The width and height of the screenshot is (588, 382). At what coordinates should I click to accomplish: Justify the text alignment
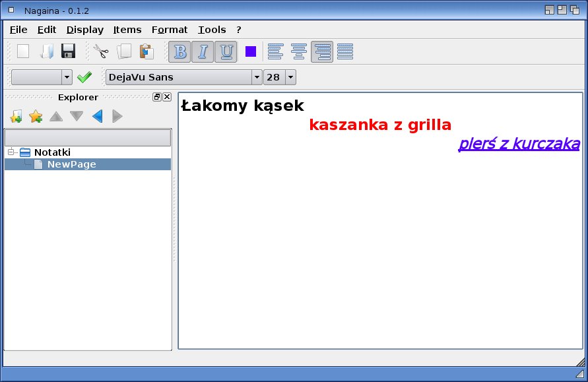(x=345, y=51)
